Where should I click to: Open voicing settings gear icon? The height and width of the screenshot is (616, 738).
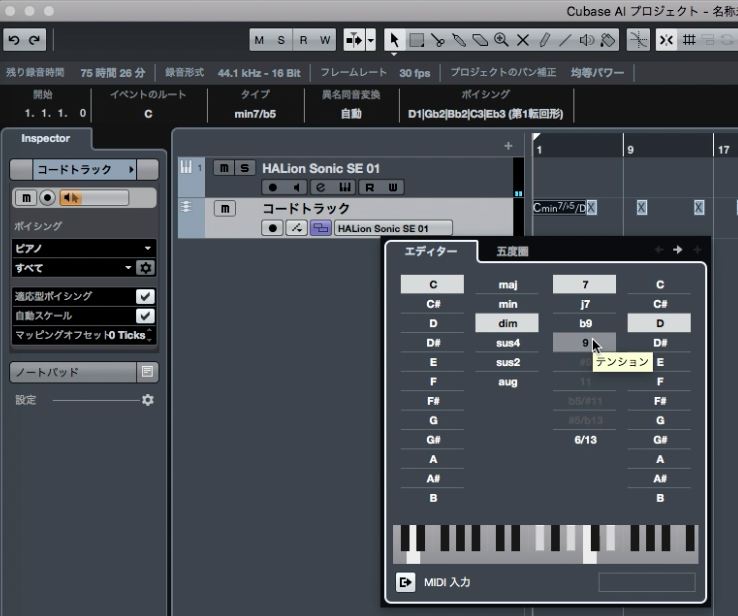coord(145,268)
